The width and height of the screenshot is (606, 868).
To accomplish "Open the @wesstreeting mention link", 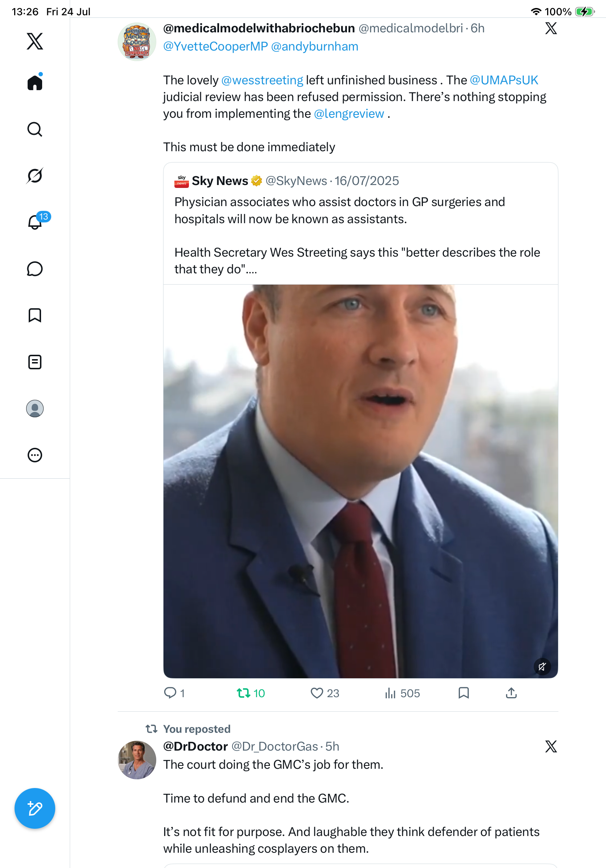I will point(262,80).
